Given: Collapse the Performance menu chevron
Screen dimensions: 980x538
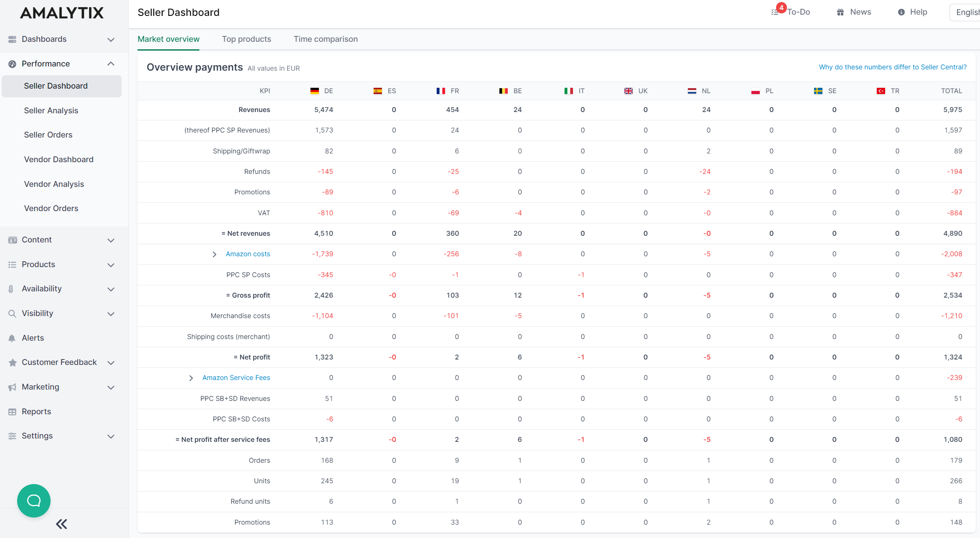Looking at the screenshot, I should 111,64.
